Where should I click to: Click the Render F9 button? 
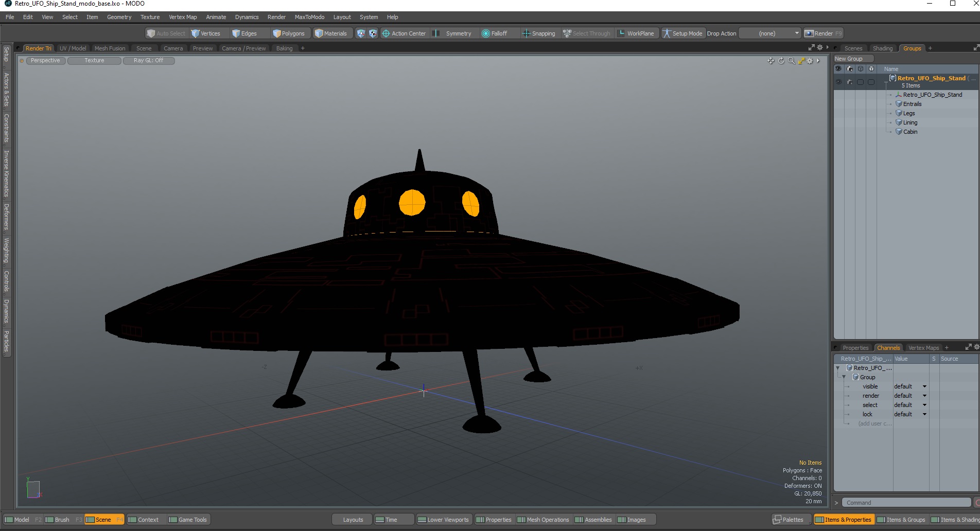(824, 33)
